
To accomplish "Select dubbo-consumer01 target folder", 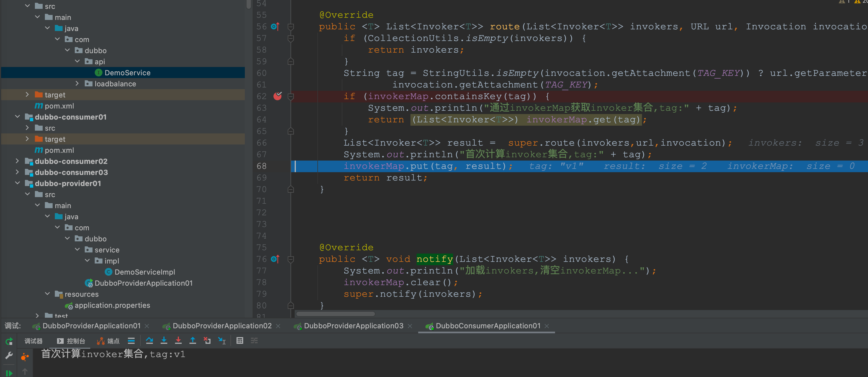I will pyautogui.click(x=123, y=139).
